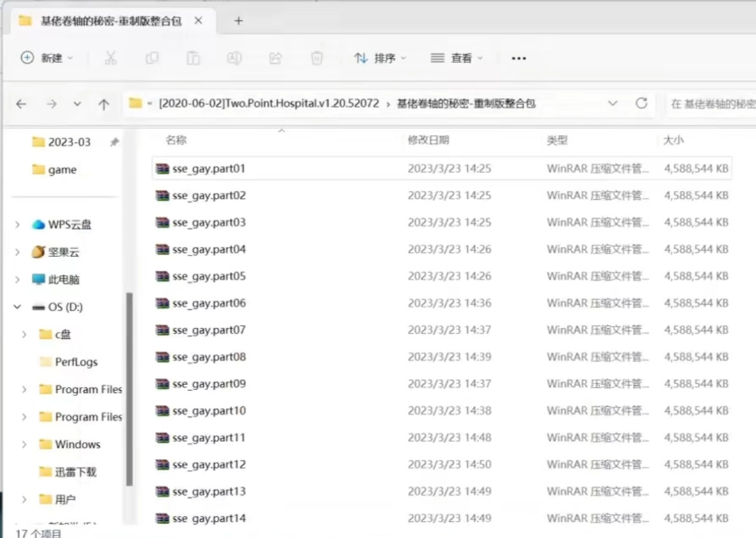Select the file name sse_gay.part14
Image resolution: width=756 pixels, height=538 pixels.
tap(210, 519)
